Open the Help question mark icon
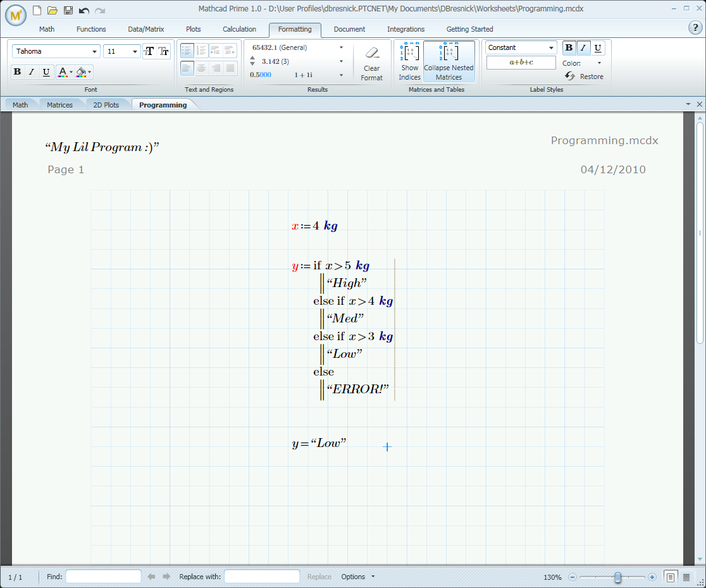The width and height of the screenshot is (706, 588). 694,28
